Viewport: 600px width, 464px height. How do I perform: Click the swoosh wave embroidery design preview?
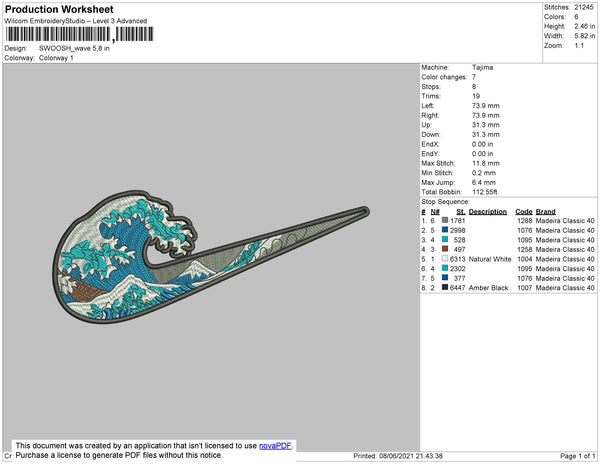(211, 257)
